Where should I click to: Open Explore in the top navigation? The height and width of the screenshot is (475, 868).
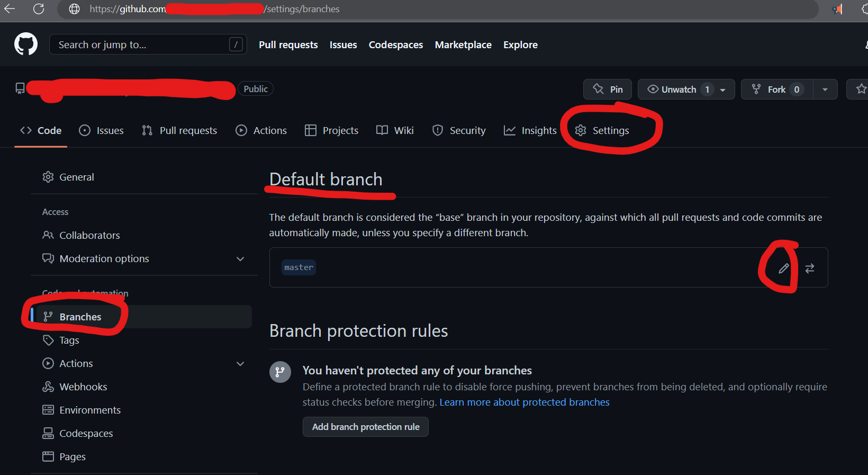coord(520,45)
